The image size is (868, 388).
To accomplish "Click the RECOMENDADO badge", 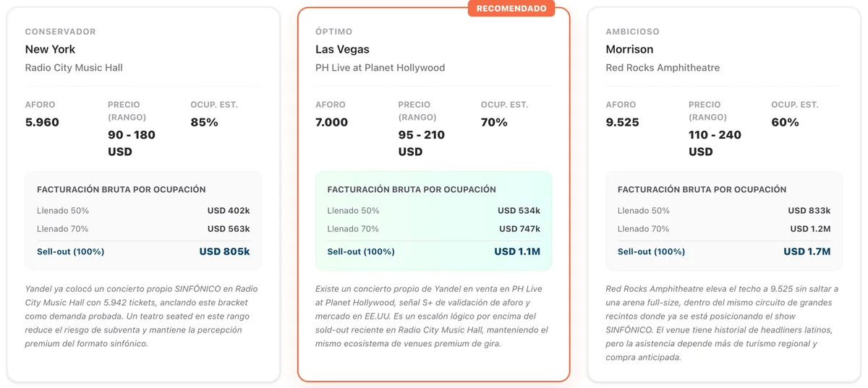I will point(511,8).
